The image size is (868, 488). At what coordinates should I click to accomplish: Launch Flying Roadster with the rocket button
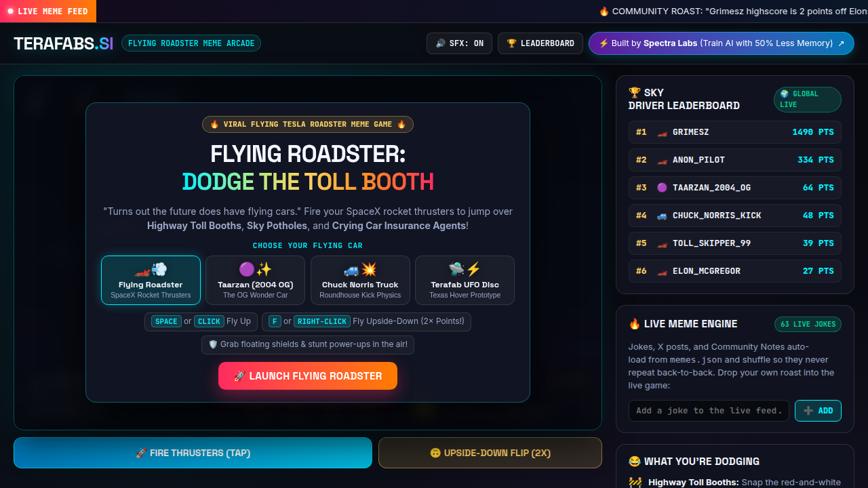pos(308,376)
